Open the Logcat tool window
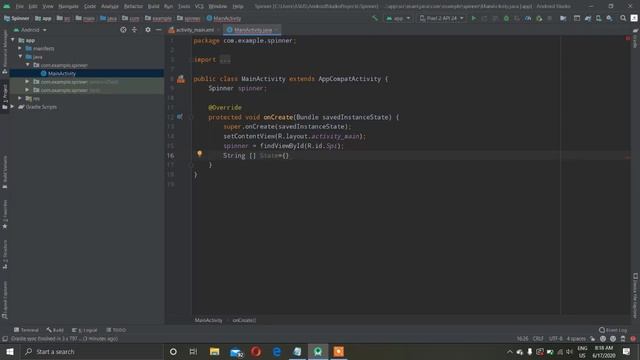 coord(85,330)
